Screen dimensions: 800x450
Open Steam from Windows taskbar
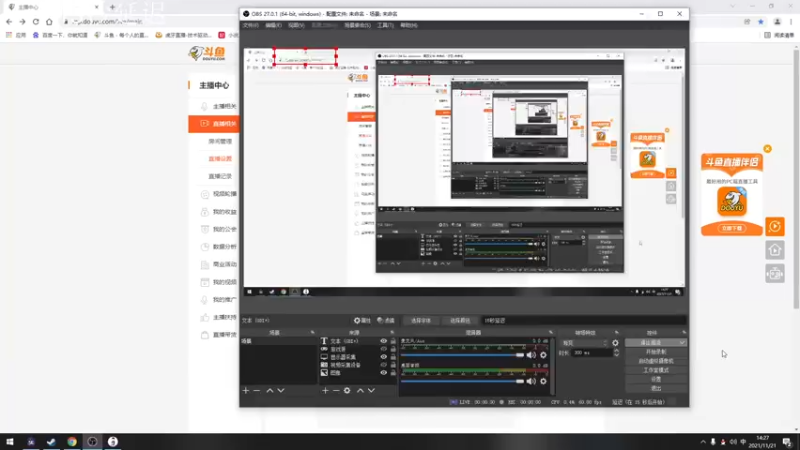pyautogui.click(x=51, y=442)
